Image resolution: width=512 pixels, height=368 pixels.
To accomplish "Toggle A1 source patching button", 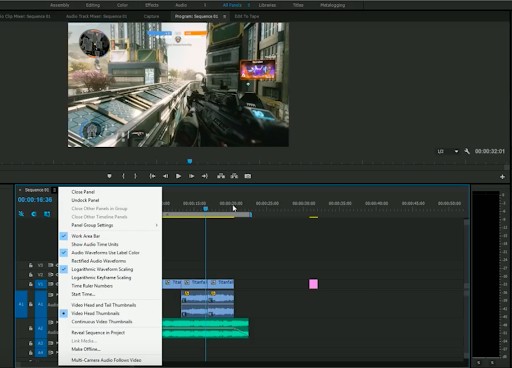I will pyautogui.click(x=21, y=304).
